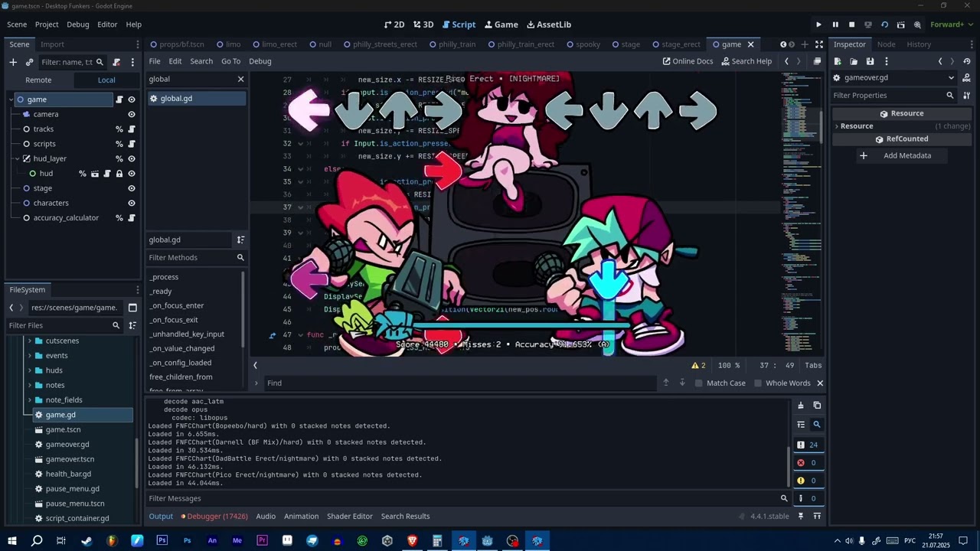This screenshot has height=551, width=980.
Task: Open the Shader Editor bottom panel
Action: click(349, 517)
